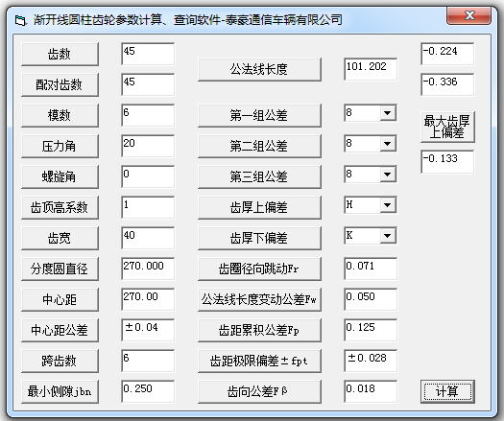Click the 齿宽 button
The height and width of the screenshot is (421, 504).
[60, 238]
